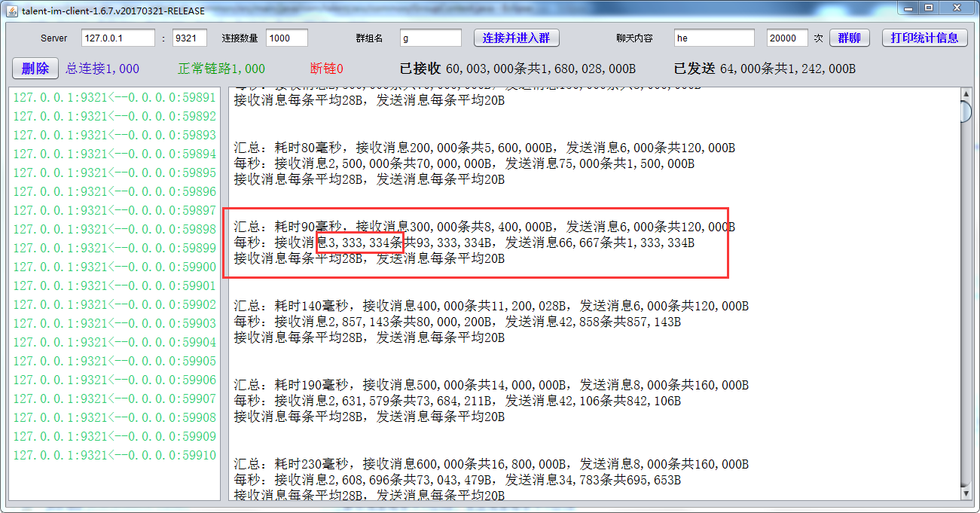
Task: Click the 每秒 line with 3,333,334条
Action: point(464,243)
